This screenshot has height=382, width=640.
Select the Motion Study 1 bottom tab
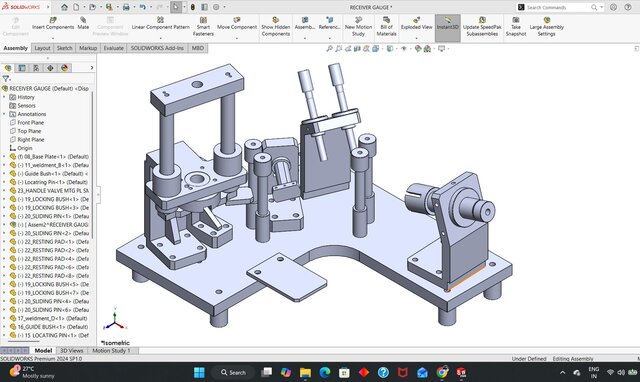click(x=111, y=351)
